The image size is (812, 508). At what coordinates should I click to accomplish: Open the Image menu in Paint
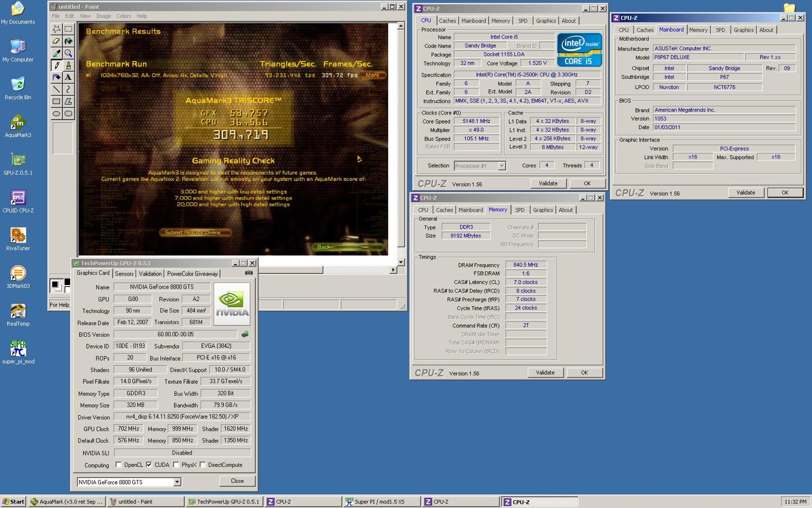pyautogui.click(x=104, y=16)
